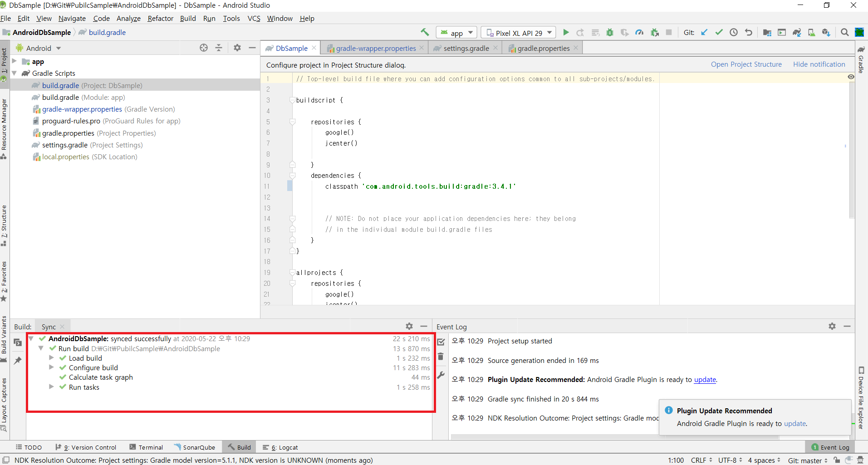Open the Android project view dropdown
Screen dimensions: 868x465
[39, 48]
